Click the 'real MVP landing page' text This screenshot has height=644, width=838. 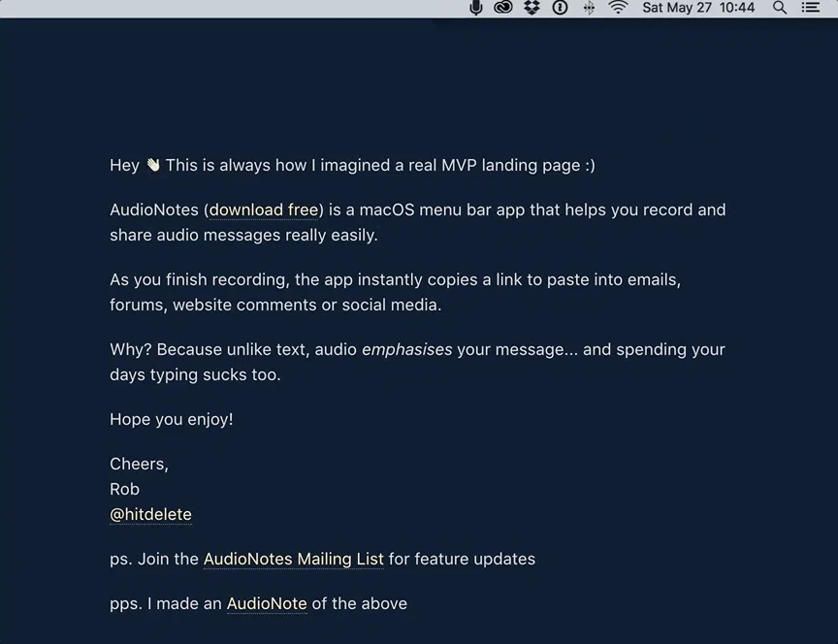(495, 166)
